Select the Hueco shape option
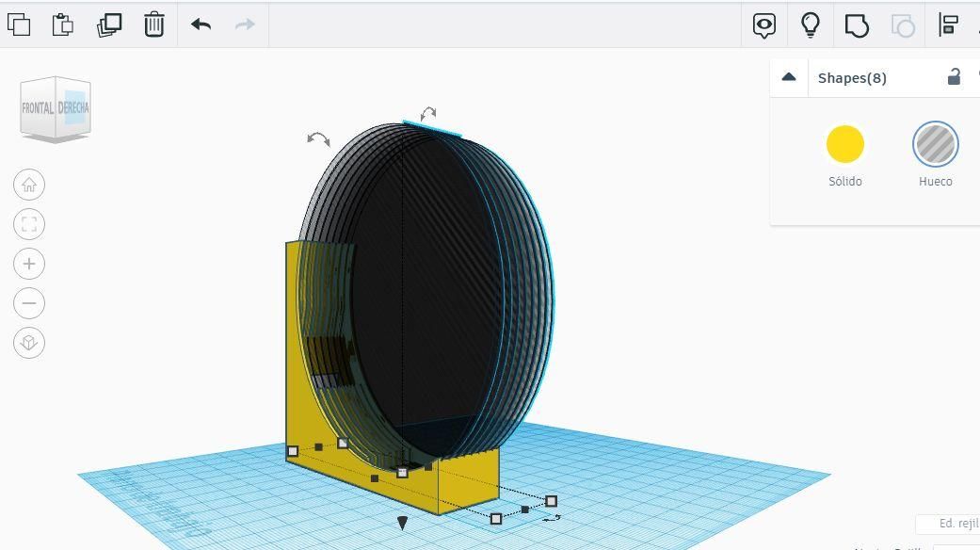This screenshot has width=980, height=550. (935, 144)
